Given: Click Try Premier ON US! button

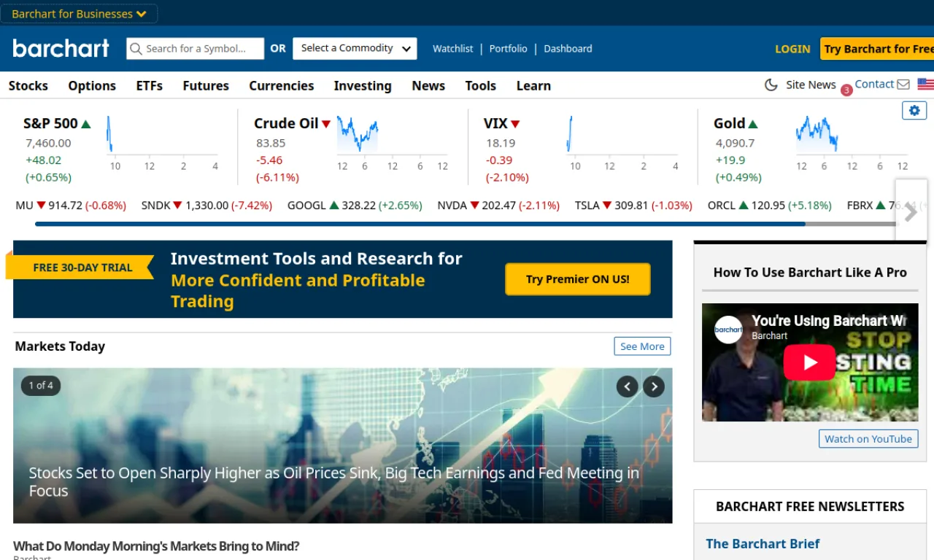Looking at the screenshot, I should (x=578, y=279).
